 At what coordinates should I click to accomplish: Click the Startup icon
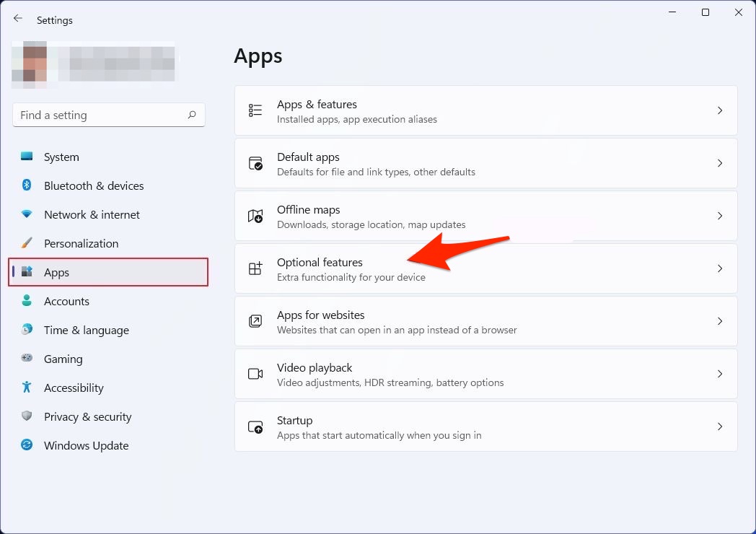[255, 426]
